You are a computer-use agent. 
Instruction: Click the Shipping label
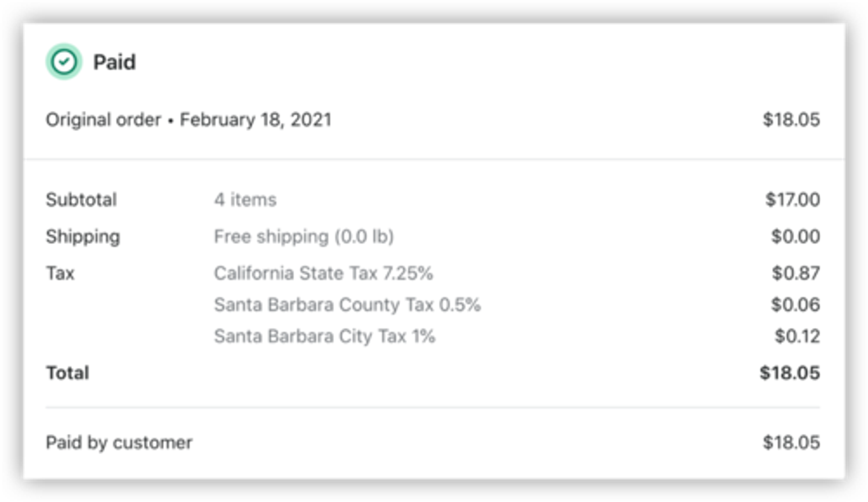coord(83,237)
